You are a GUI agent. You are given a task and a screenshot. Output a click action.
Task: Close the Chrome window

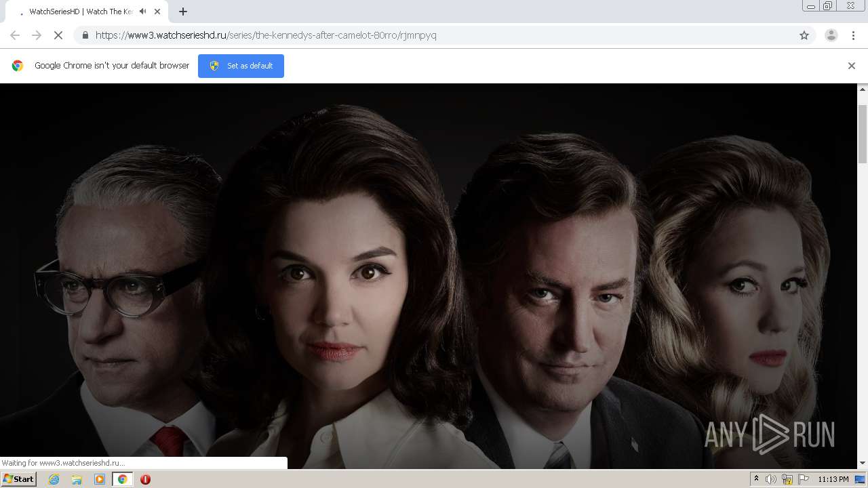(850, 6)
